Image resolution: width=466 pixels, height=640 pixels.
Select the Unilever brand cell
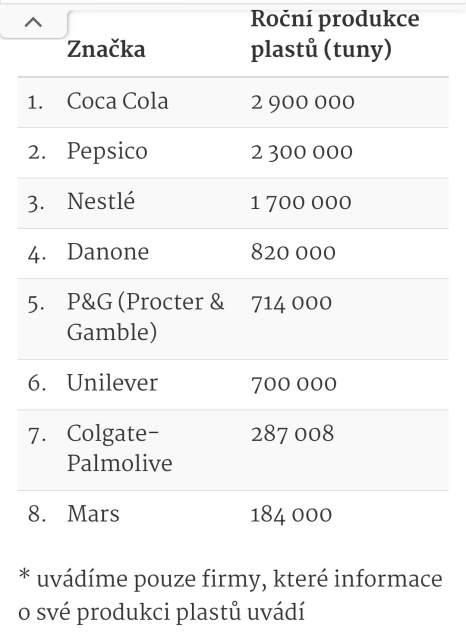tap(112, 383)
